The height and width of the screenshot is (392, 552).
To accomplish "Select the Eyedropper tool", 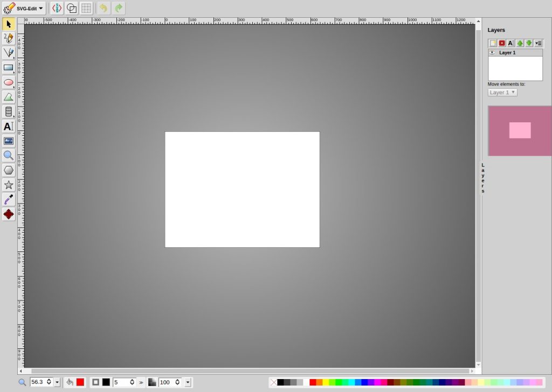I will pos(9,199).
